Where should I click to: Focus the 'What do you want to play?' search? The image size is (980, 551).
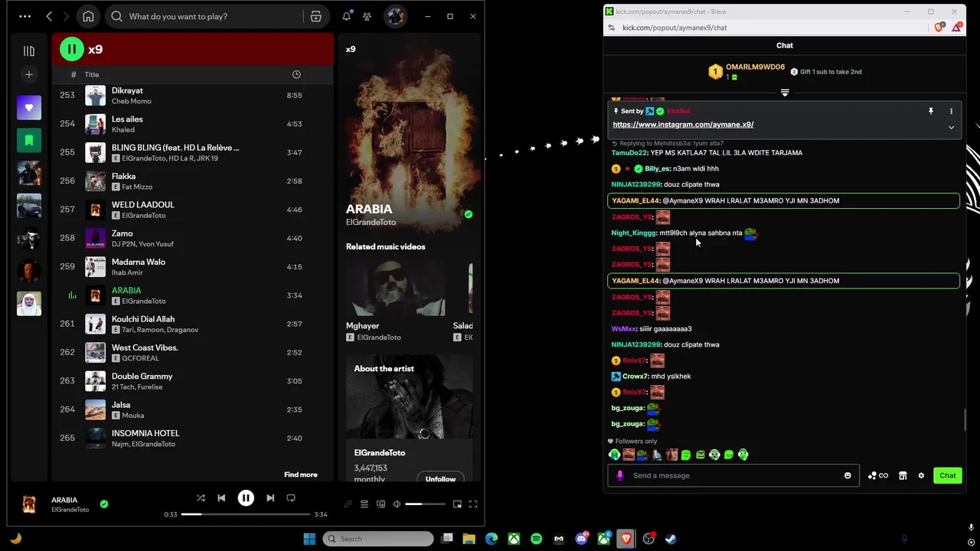click(204, 16)
